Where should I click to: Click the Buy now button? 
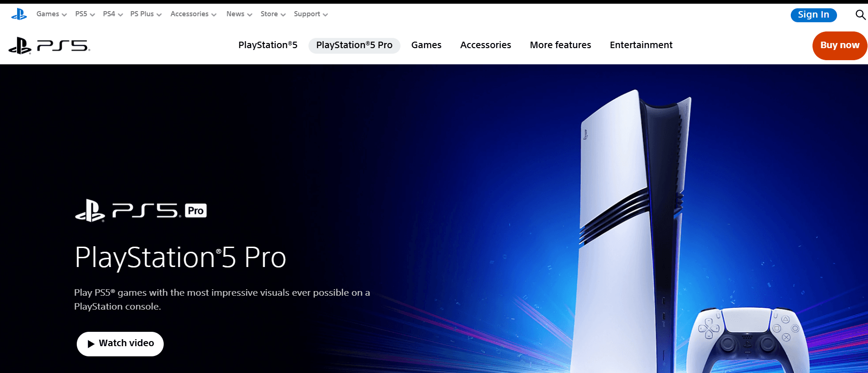click(840, 45)
